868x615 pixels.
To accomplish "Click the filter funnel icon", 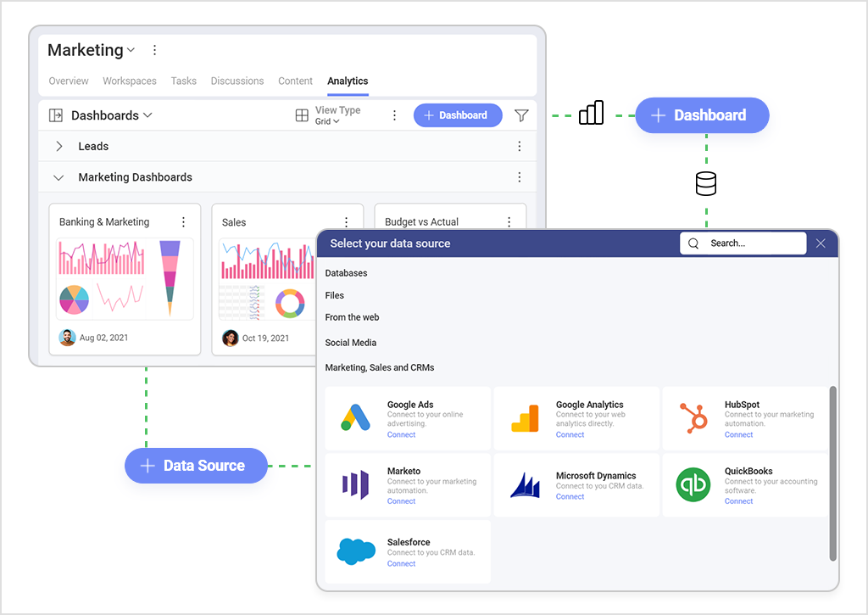I will point(521,115).
